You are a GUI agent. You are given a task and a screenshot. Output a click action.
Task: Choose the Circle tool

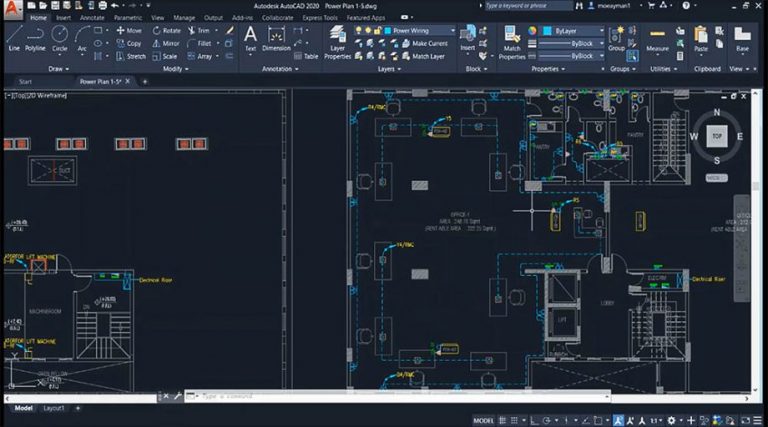60,39
